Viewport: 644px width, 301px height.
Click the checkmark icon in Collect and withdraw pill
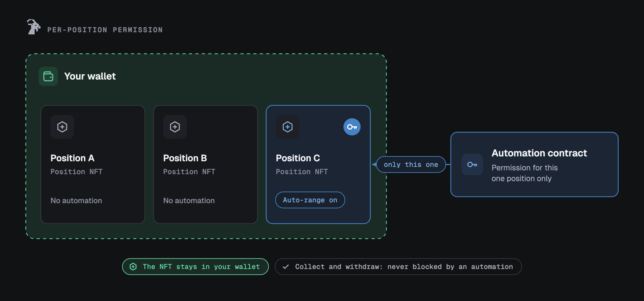click(x=286, y=267)
